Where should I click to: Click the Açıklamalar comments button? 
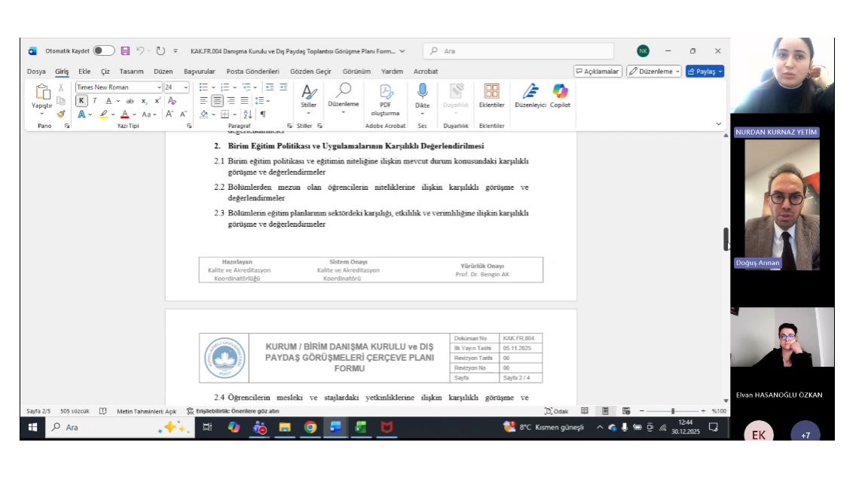598,72
